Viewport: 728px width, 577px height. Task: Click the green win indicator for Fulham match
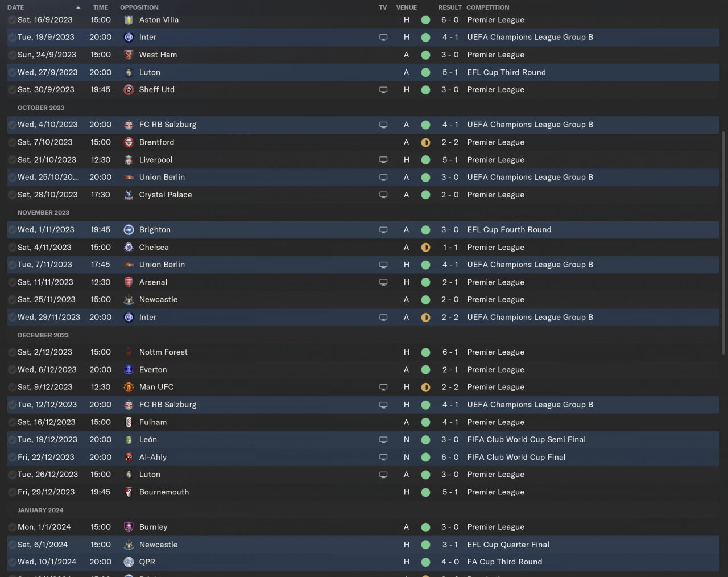425,422
